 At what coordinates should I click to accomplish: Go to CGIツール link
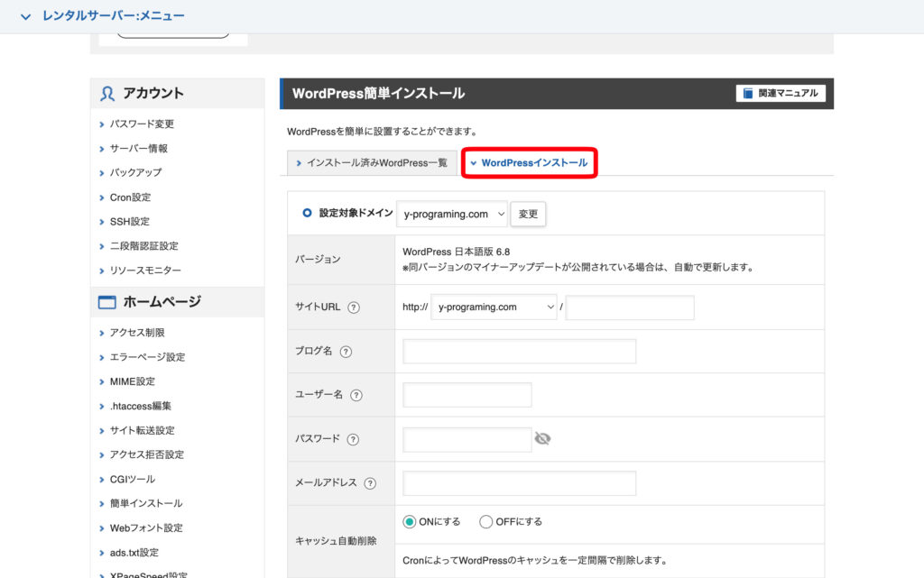coord(133,479)
